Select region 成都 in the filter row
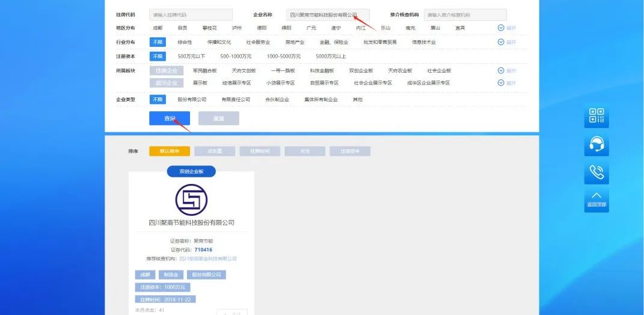Image resolution: width=644 pixels, height=315 pixels. tap(158, 28)
